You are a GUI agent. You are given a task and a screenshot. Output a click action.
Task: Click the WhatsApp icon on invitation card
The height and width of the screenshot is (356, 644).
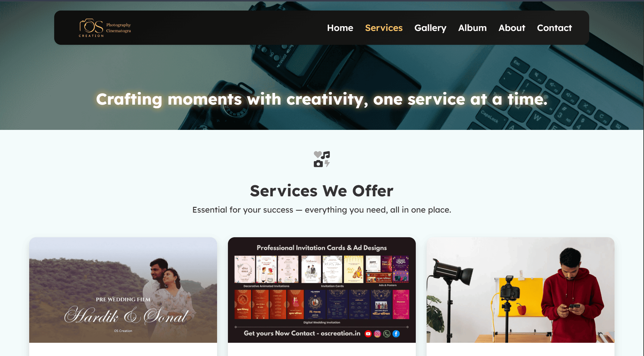point(387,334)
